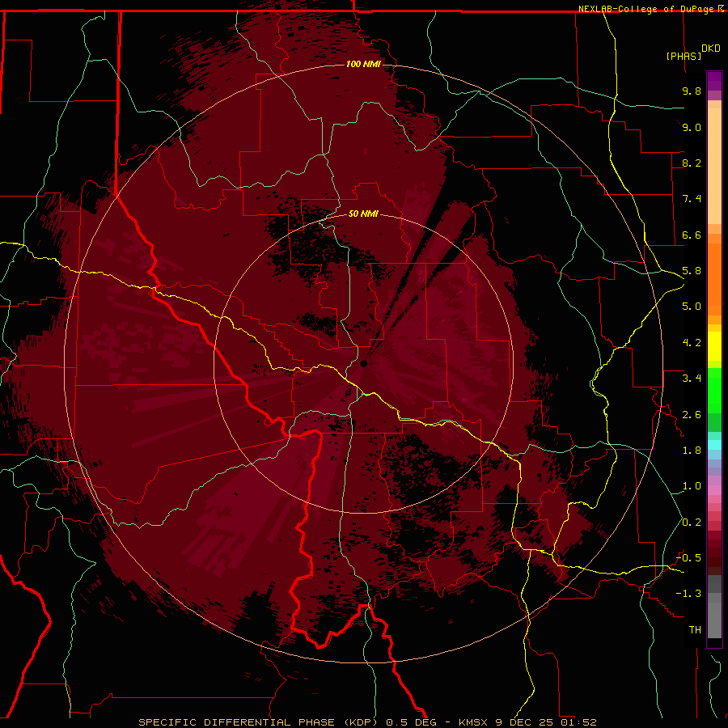Click the 5.8 value on the color scale

pyautogui.click(x=692, y=271)
